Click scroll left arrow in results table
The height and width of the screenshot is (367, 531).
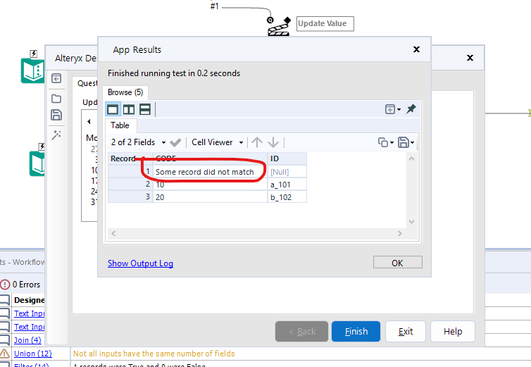113,233
